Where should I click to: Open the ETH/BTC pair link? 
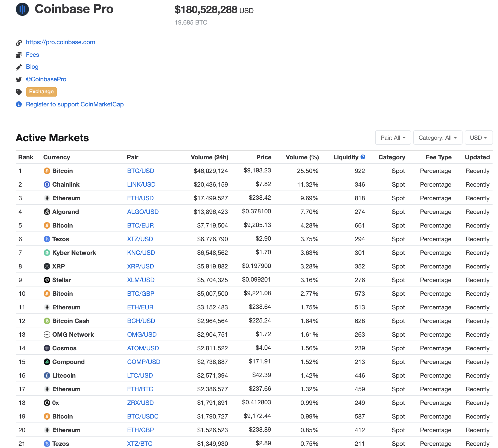point(140,389)
